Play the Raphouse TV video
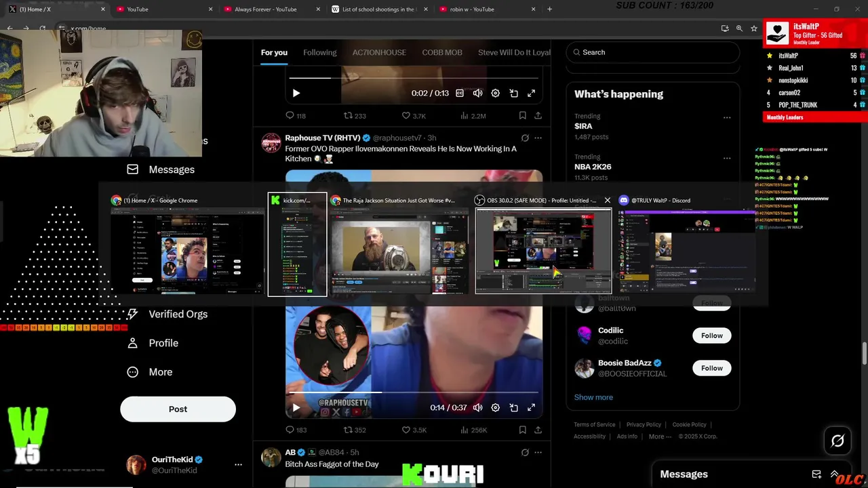Viewport: 868px width, 488px height. click(296, 407)
